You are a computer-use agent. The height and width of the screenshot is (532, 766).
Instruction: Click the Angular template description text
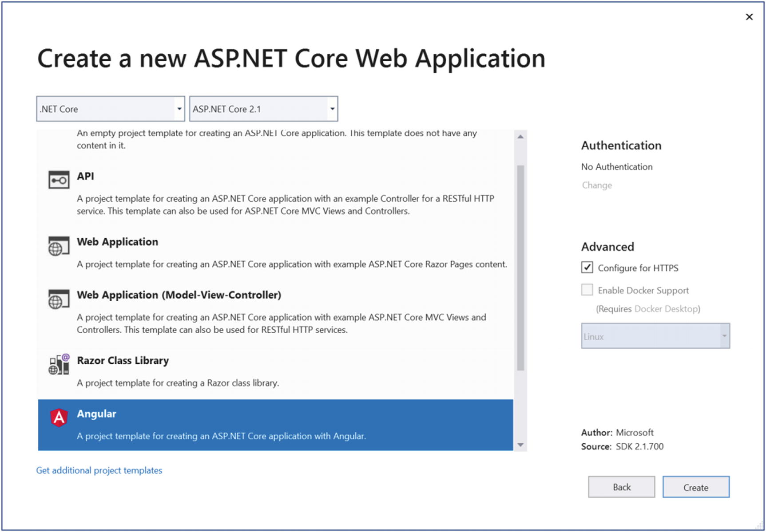click(221, 436)
